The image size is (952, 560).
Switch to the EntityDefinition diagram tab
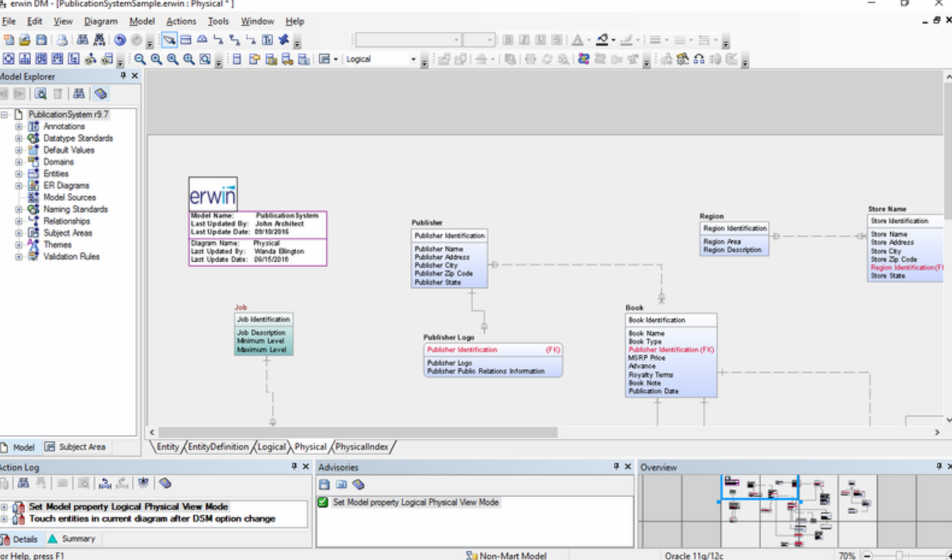click(x=218, y=447)
